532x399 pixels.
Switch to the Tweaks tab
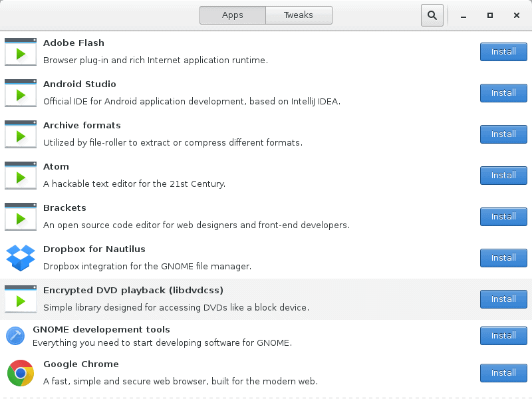click(299, 15)
